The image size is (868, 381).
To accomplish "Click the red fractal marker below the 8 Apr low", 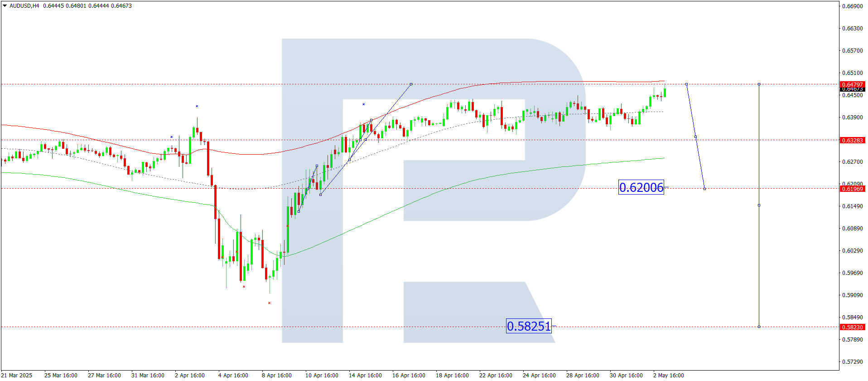I will (269, 303).
